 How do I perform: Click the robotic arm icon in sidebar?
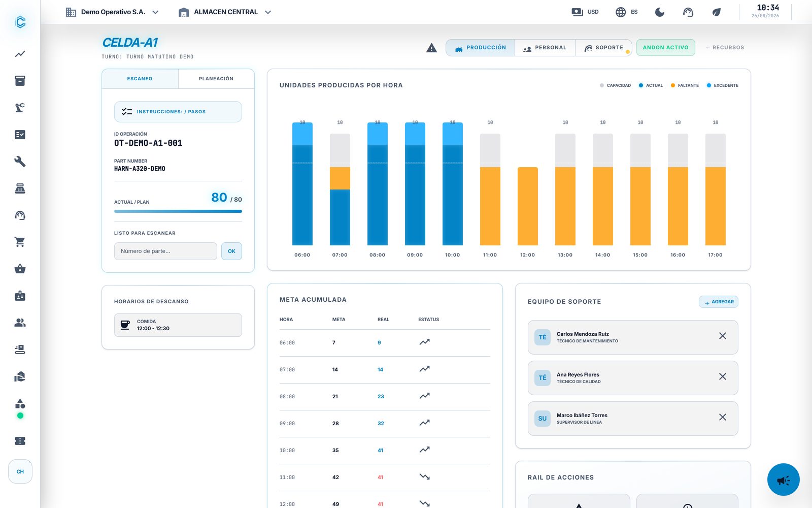point(20,108)
